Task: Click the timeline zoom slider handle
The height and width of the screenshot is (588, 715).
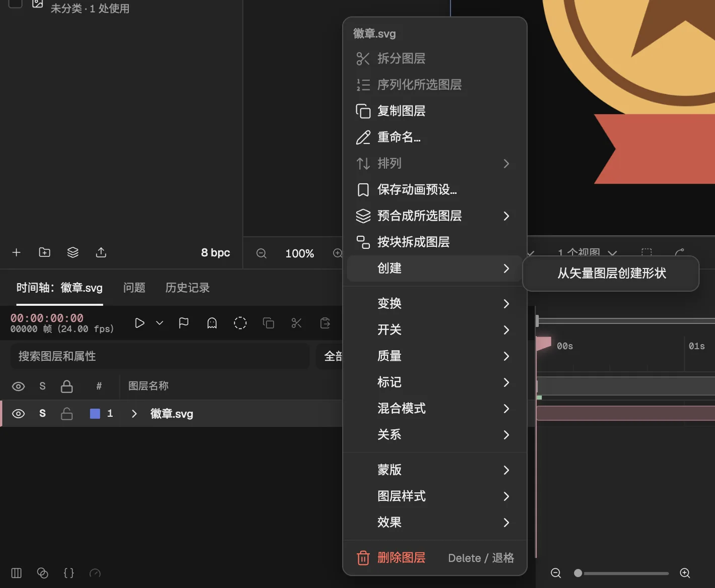Action: coord(578,573)
